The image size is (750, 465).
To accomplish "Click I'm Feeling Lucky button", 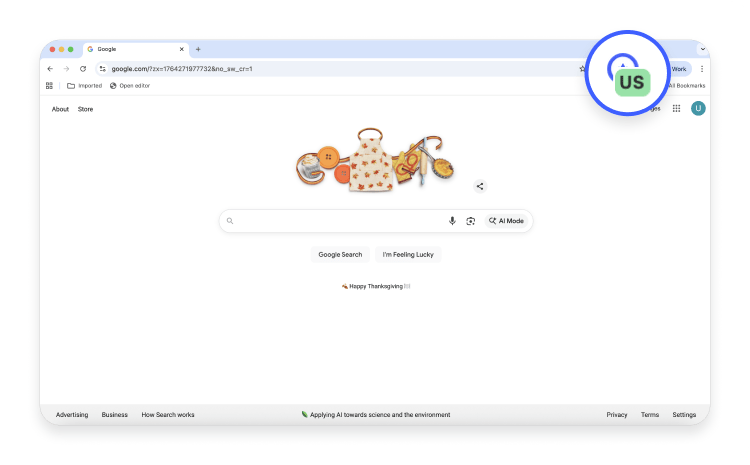I will pos(408,255).
